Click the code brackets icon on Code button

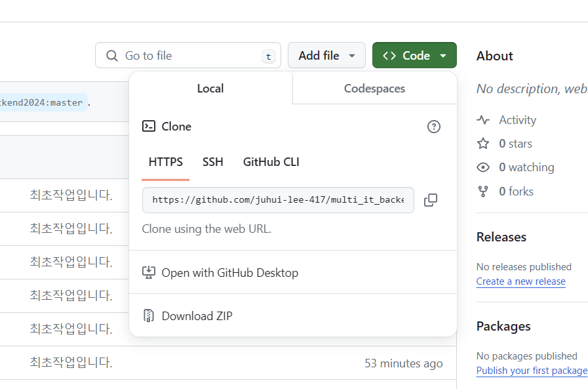pyautogui.click(x=389, y=56)
